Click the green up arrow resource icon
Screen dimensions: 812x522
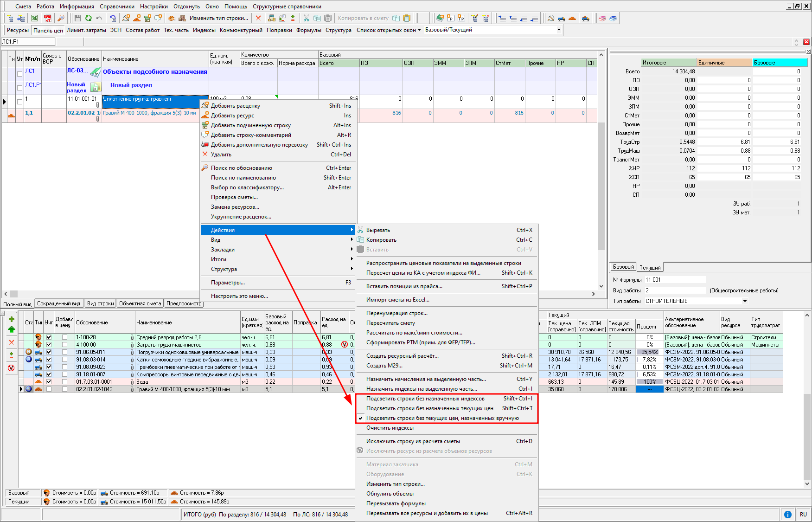coord(12,329)
